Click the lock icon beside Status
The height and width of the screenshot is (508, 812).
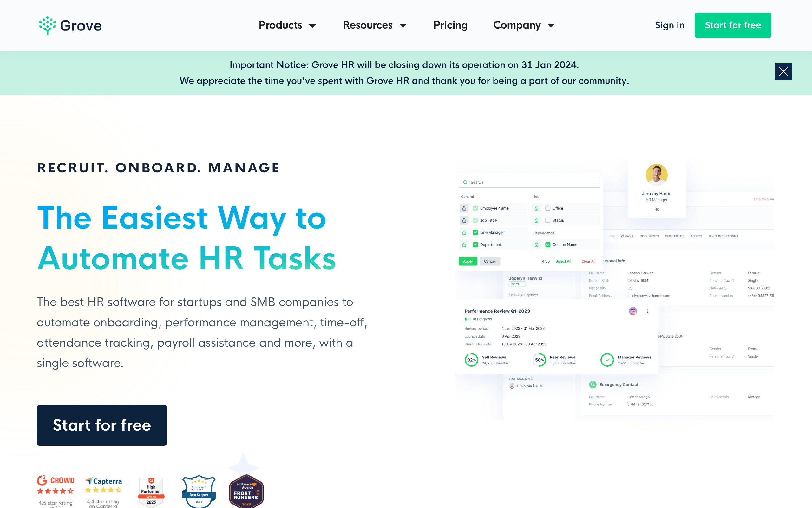click(x=536, y=220)
